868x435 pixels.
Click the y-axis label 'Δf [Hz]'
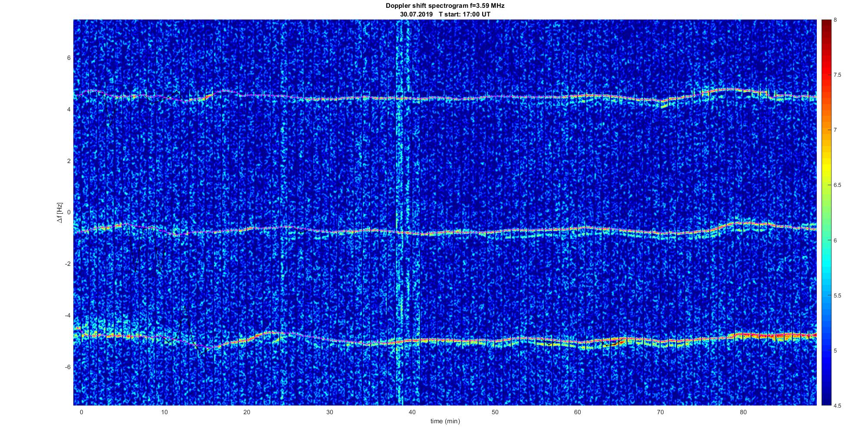[60, 213]
